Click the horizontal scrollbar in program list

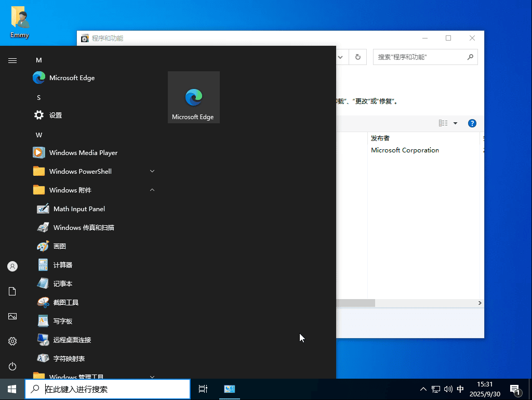pyautogui.click(x=355, y=303)
